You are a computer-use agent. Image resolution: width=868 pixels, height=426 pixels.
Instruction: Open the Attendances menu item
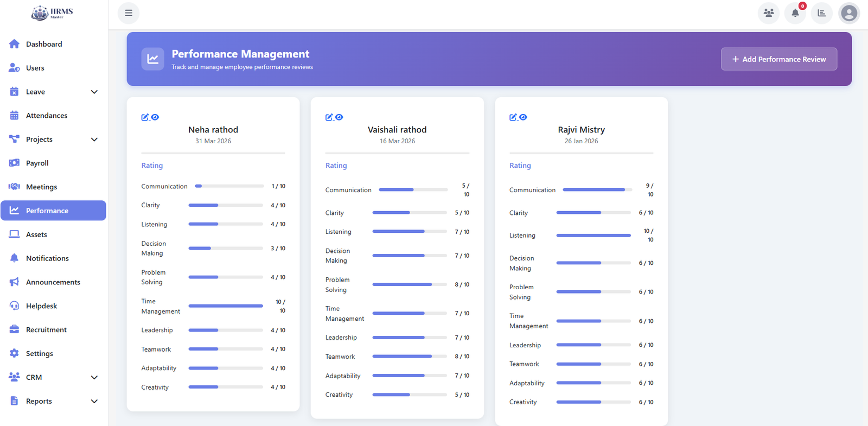coord(53,116)
